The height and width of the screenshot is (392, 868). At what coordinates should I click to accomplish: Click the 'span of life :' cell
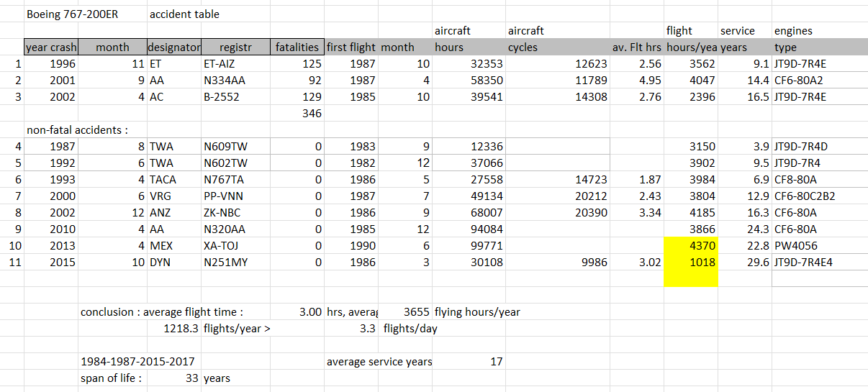click(112, 378)
